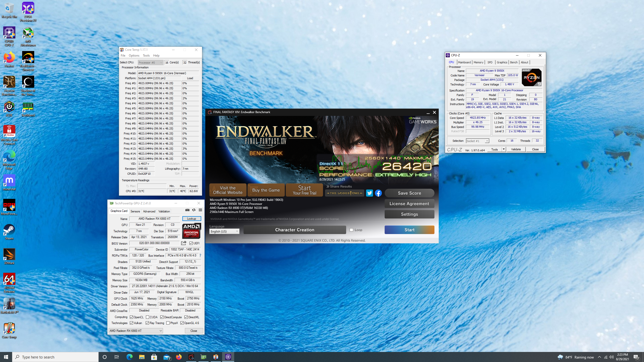644x362 pixels.
Task: Open TestMem5 desktop icon
Action: click(x=28, y=109)
